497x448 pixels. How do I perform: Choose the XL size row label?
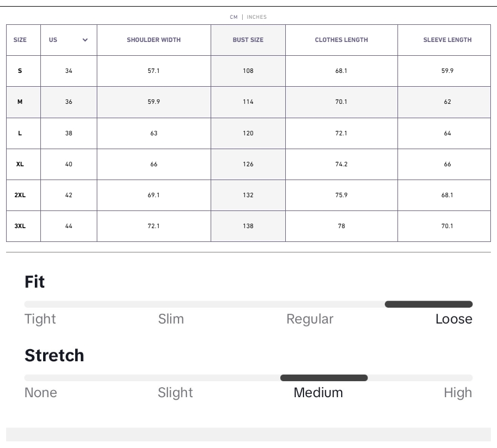click(x=20, y=164)
